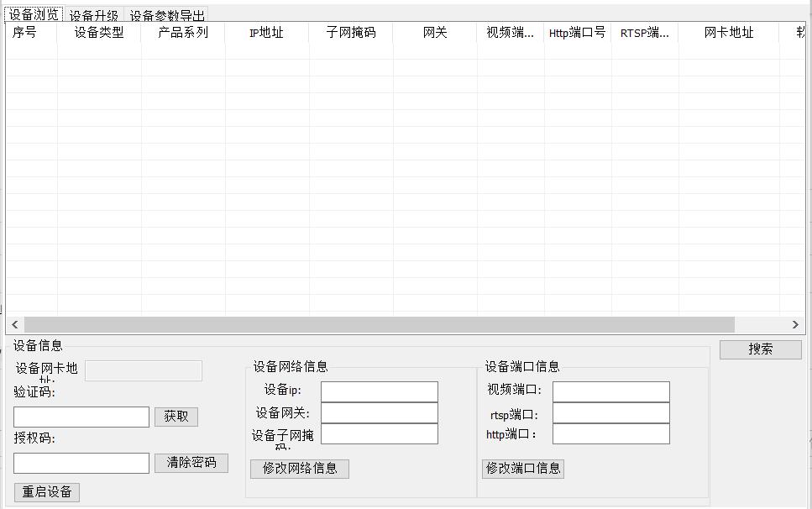This screenshot has width=812, height=509.
Task: Click 修改端口信息 to apply port settings
Action: pyautogui.click(x=524, y=469)
